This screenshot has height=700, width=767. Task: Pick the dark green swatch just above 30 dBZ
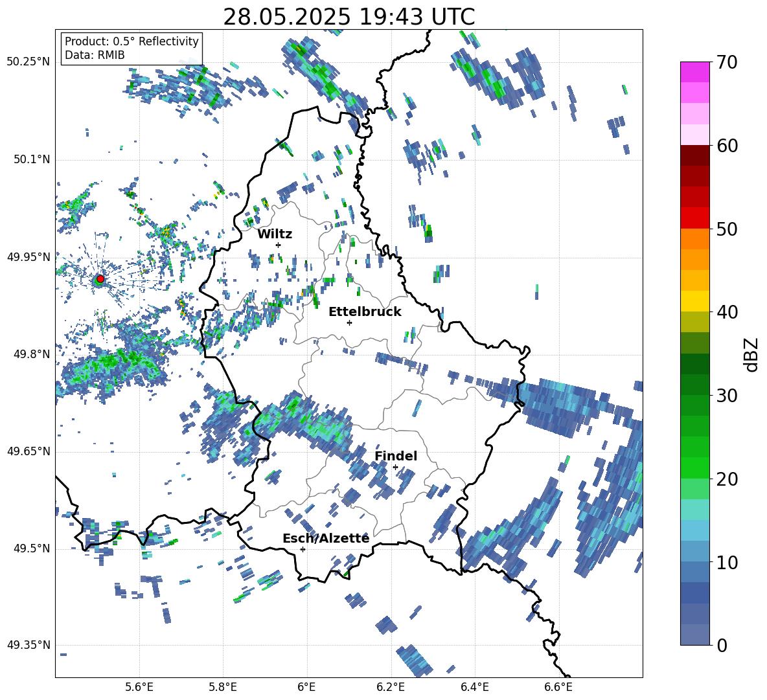pos(695,385)
